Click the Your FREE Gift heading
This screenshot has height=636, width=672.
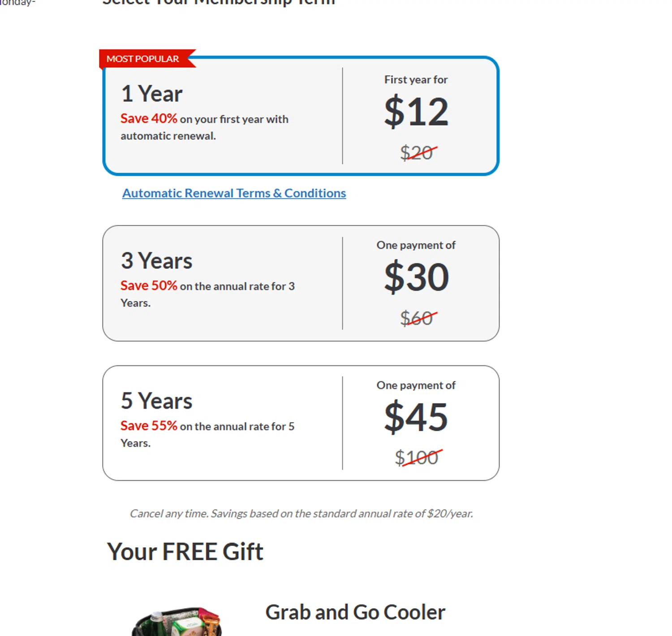(x=185, y=551)
